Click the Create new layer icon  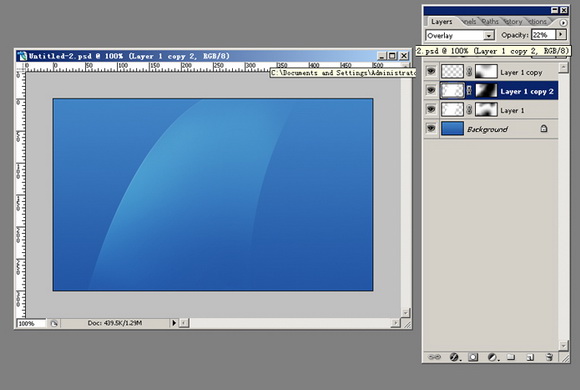530,357
